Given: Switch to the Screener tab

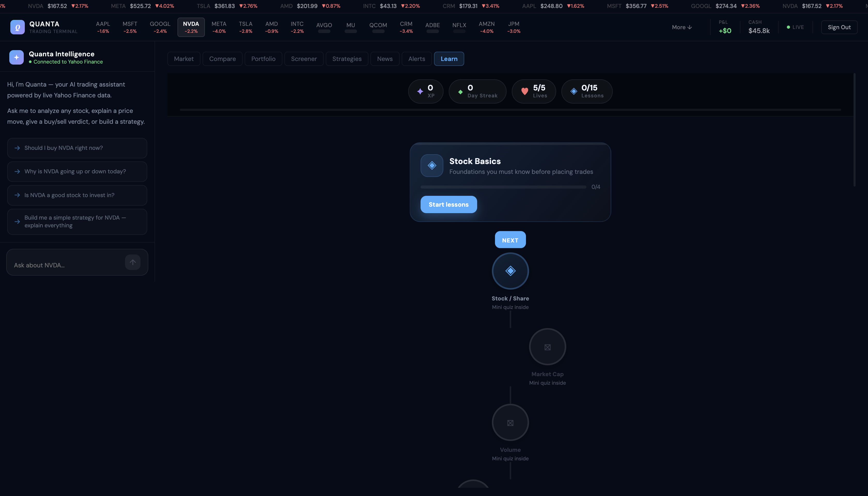Looking at the screenshot, I should (304, 59).
